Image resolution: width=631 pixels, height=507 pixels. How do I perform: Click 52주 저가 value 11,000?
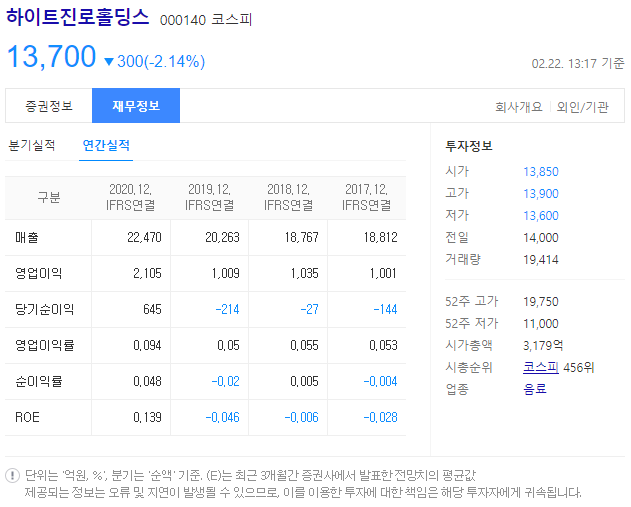[x=541, y=324]
